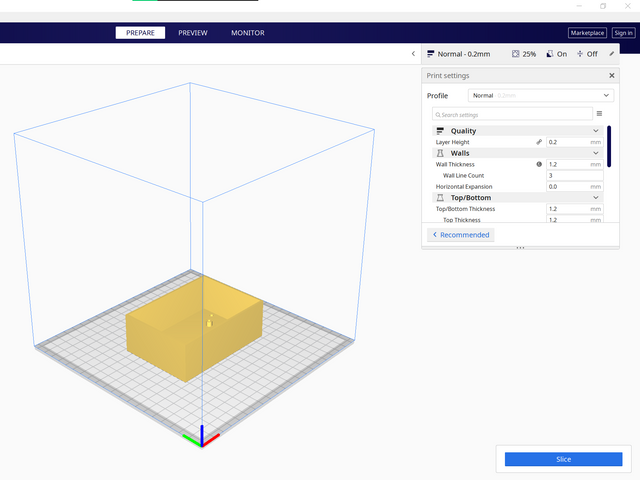Close the Print settings panel

click(611, 75)
